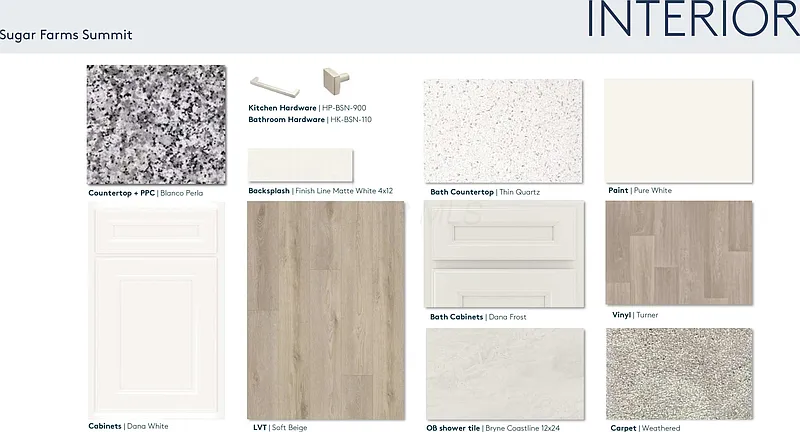The width and height of the screenshot is (800, 432).
Task: Select the Dana White cabinet door sample
Action: pyautogui.click(x=156, y=310)
